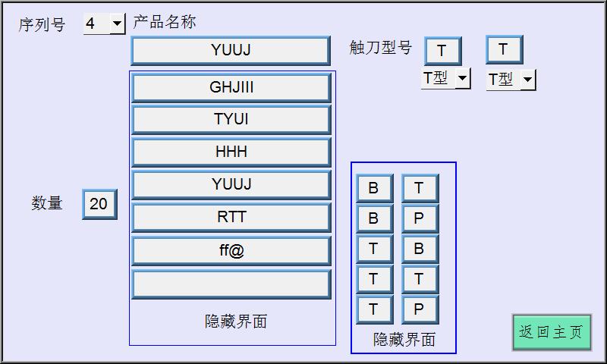The image size is (607, 364).
Task: Click the P button in grid's bottom row
Action: click(x=419, y=309)
